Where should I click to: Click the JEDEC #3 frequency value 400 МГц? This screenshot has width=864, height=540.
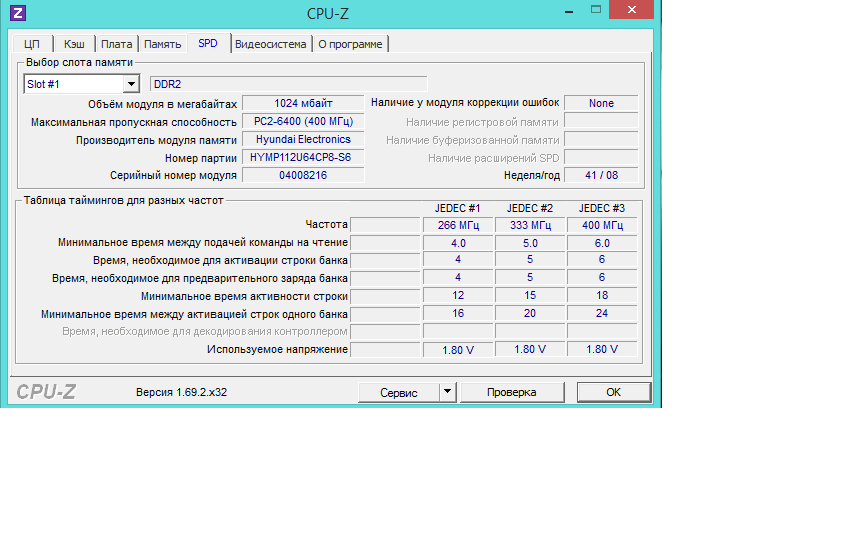coord(602,225)
